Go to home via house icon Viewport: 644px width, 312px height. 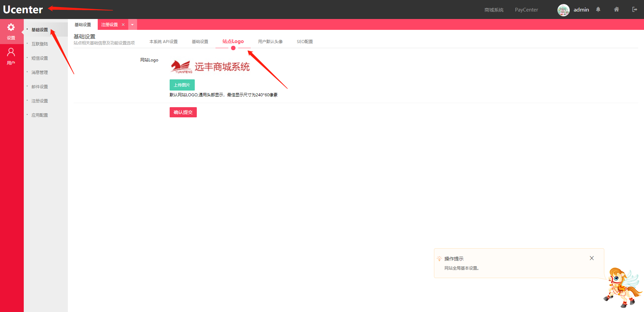coord(617,9)
